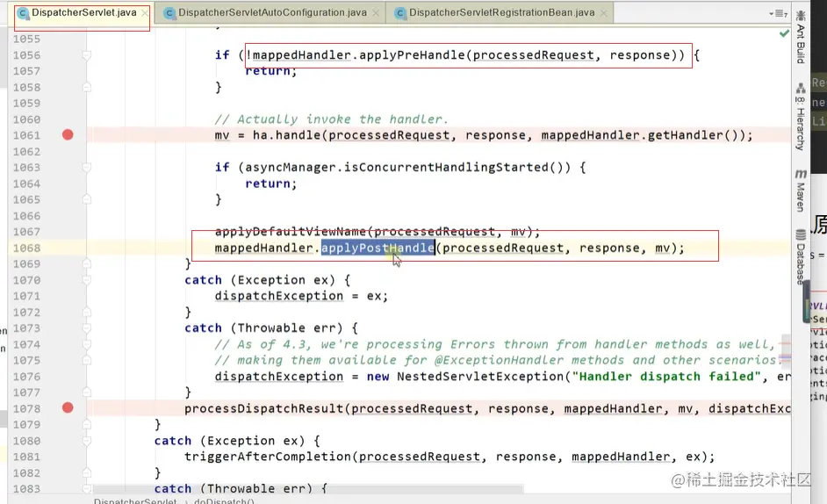Viewport: 827px width, 504px height.
Task: Open the Database tool window
Action: point(801,257)
